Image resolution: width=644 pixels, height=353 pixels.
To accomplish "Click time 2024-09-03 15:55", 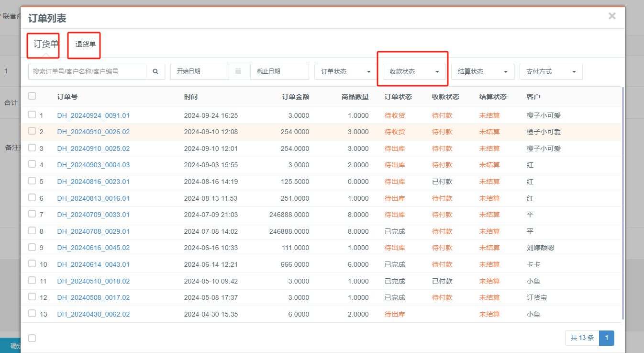I will pyautogui.click(x=211, y=165).
